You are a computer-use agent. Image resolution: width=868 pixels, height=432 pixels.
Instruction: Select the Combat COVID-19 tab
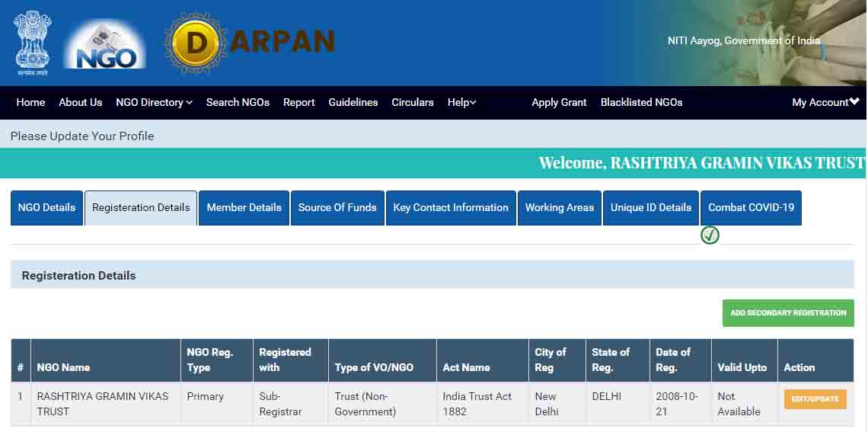click(751, 207)
